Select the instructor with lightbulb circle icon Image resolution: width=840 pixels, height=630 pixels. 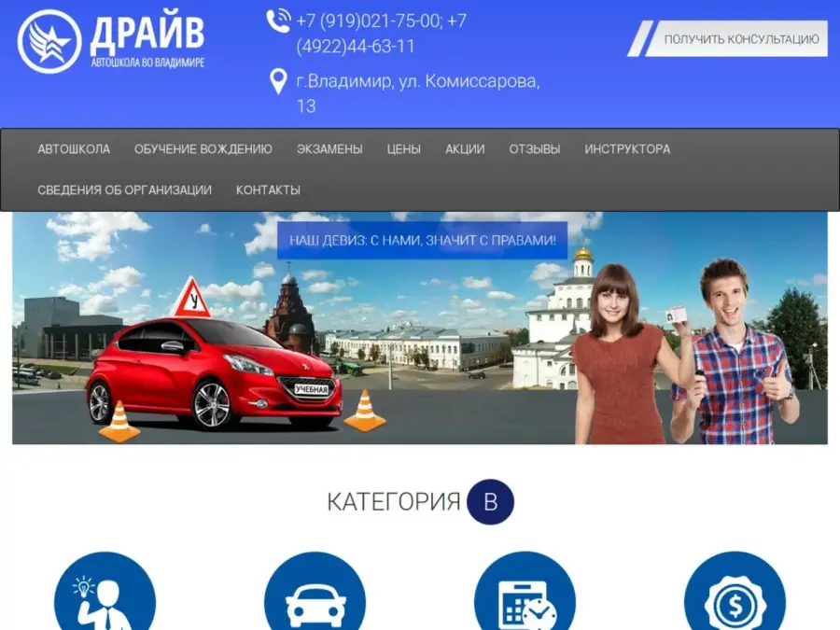point(105,591)
